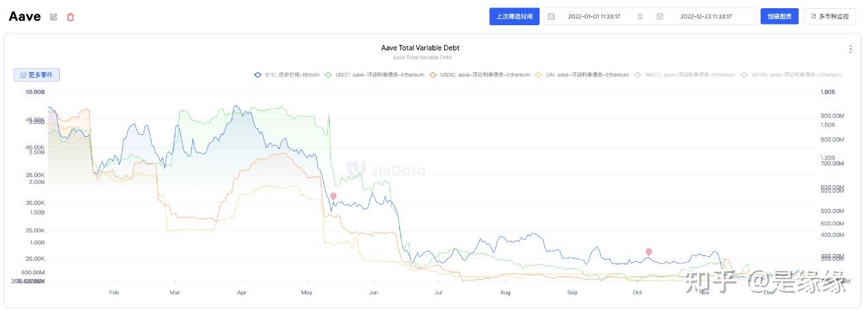Image resolution: width=868 pixels, height=316 pixels.
Task: Toggle USDT variable debt legend series
Action: pyautogui.click(x=374, y=75)
